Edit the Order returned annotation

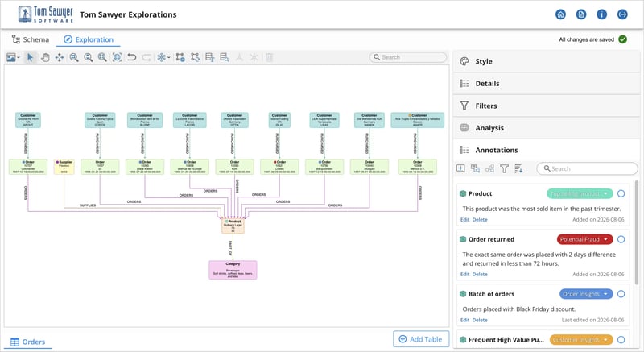click(x=464, y=275)
